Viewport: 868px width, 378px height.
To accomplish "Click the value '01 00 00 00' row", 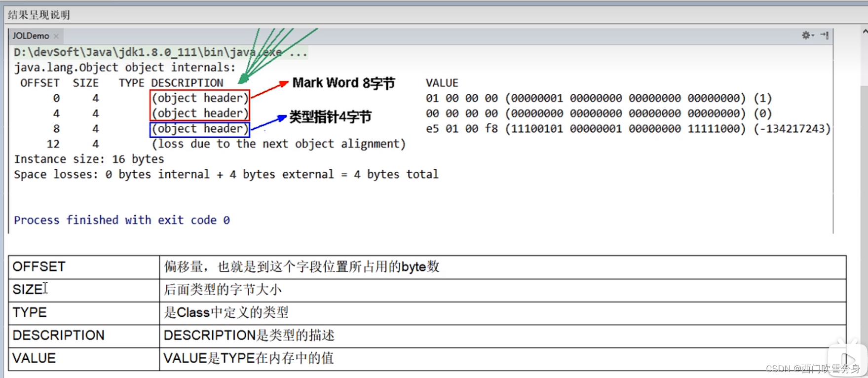I will tap(599, 98).
